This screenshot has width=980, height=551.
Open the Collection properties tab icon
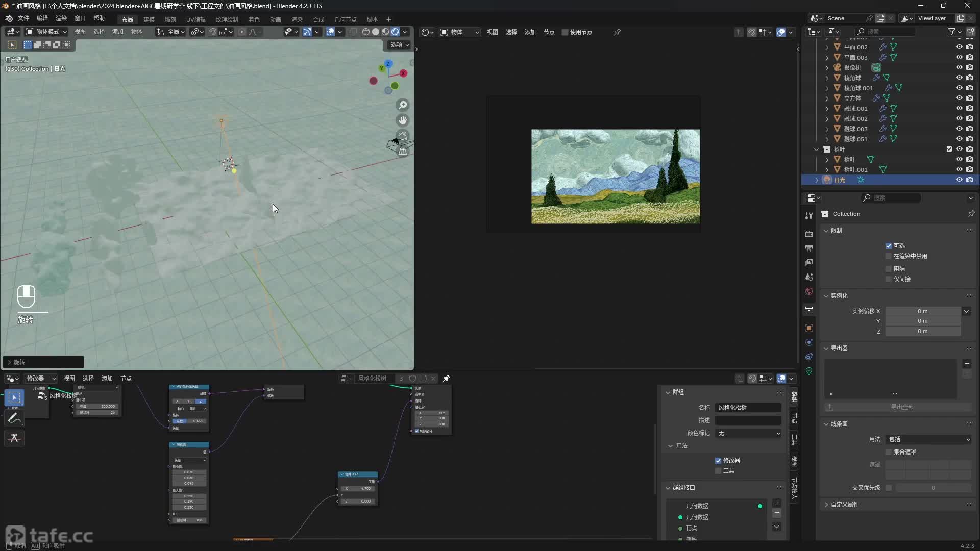point(809,310)
